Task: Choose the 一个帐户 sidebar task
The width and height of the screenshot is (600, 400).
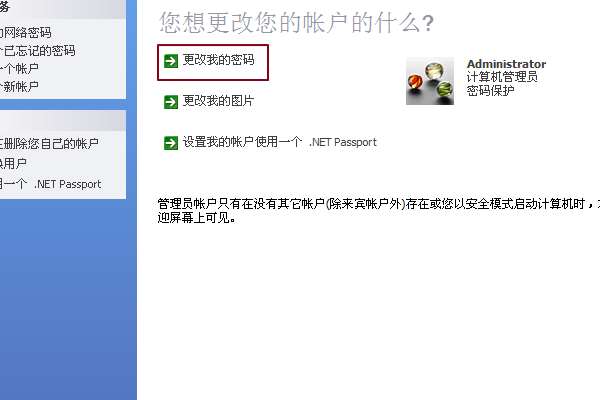Action: pyautogui.click(x=19, y=69)
